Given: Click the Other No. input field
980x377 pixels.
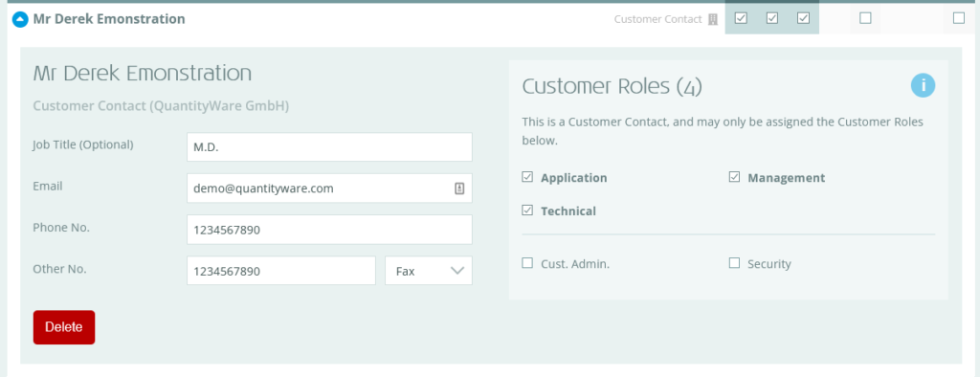Looking at the screenshot, I should 281,271.
